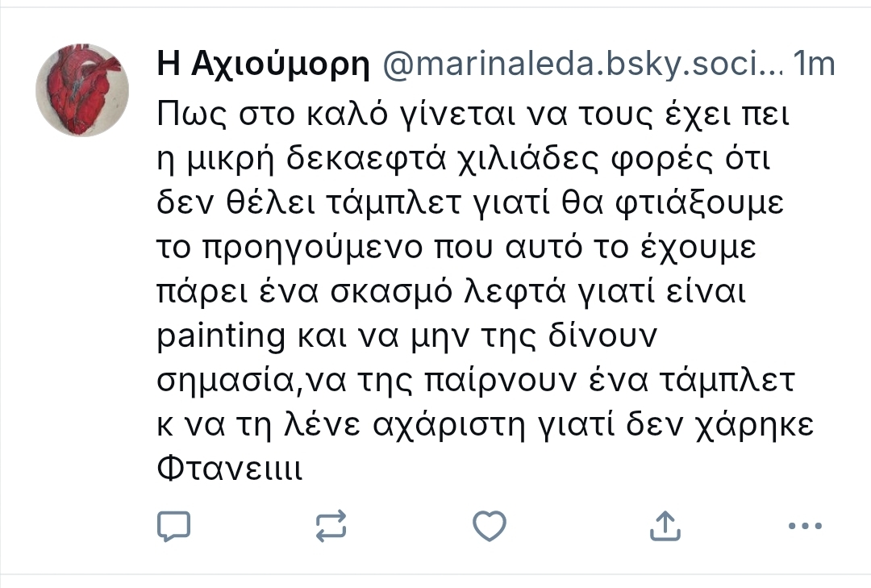Click the line "κ να τη λένε αχάριστη"
Image resolution: width=871 pixels, height=588 pixels.
485,425
